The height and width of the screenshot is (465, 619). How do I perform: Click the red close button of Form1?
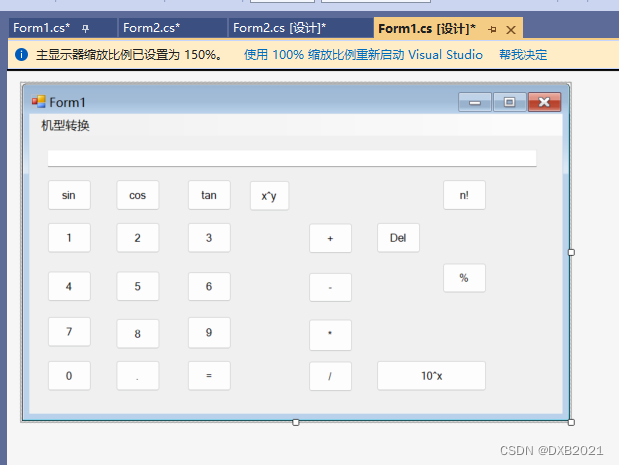[544, 102]
